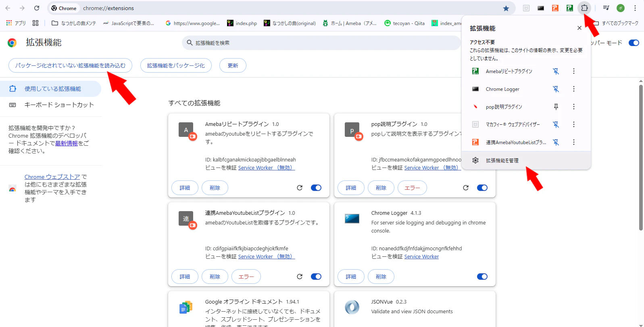Image resolution: width=644 pixels, height=327 pixels.
Task: Click the McAfee icon in the browser toolbar
Action: (526, 8)
